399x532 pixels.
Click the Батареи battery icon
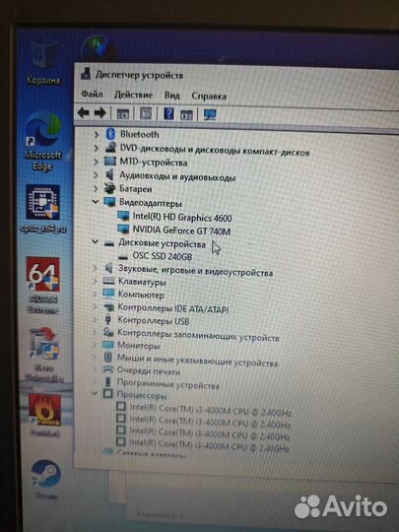109,188
